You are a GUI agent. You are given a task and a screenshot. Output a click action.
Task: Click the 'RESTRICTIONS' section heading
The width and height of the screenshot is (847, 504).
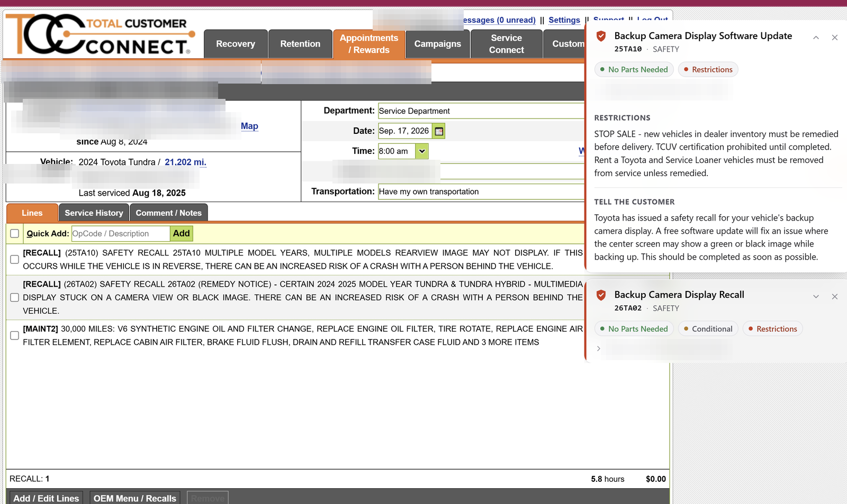[x=623, y=118]
